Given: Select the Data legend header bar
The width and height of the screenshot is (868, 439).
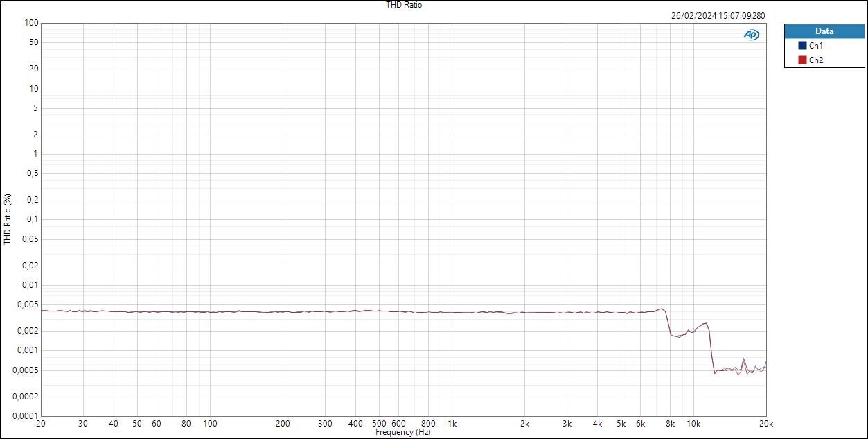Looking at the screenshot, I should 824,31.
